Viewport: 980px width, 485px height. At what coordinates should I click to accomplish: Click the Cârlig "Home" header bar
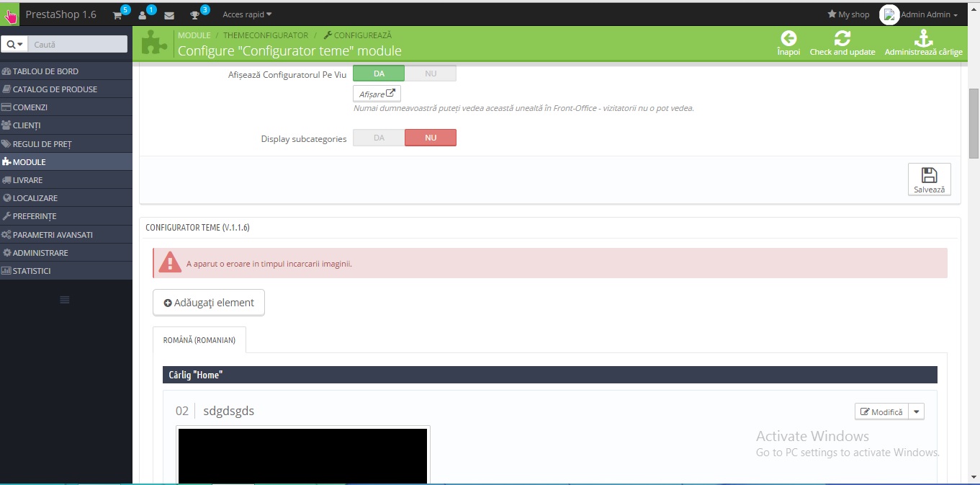(x=550, y=375)
